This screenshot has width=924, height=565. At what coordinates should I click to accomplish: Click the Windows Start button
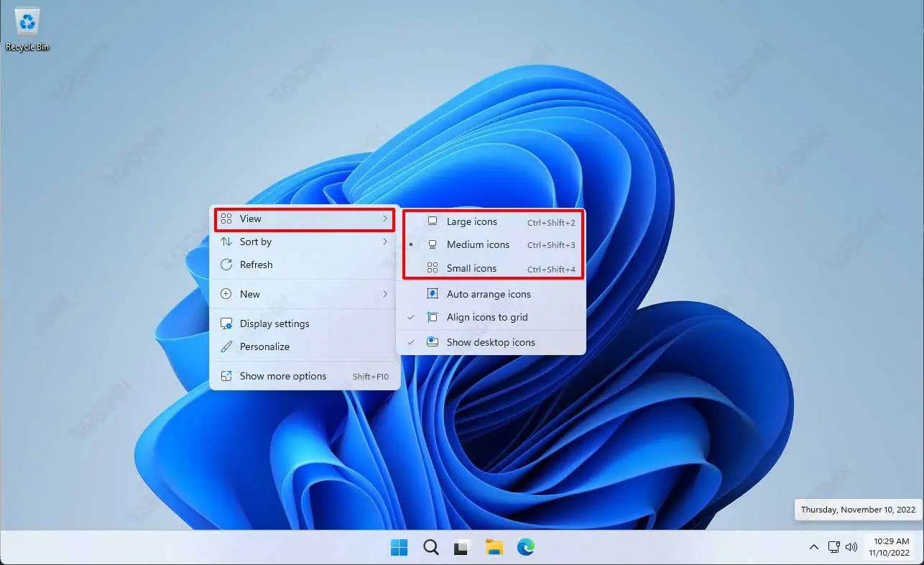pyautogui.click(x=399, y=548)
